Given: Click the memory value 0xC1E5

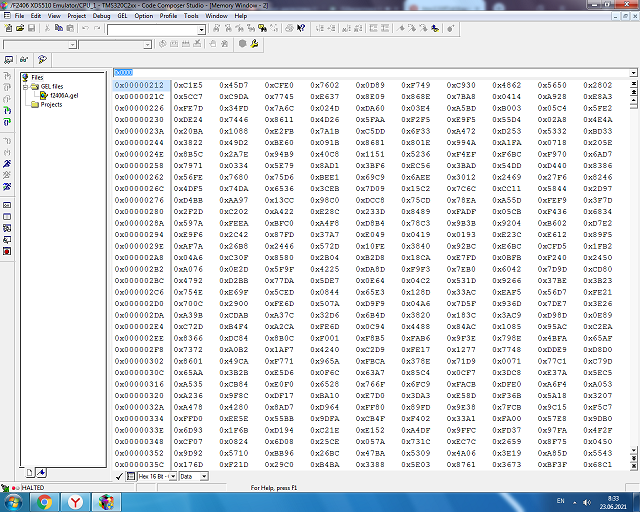Looking at the screenshot, I should (188, 85).
